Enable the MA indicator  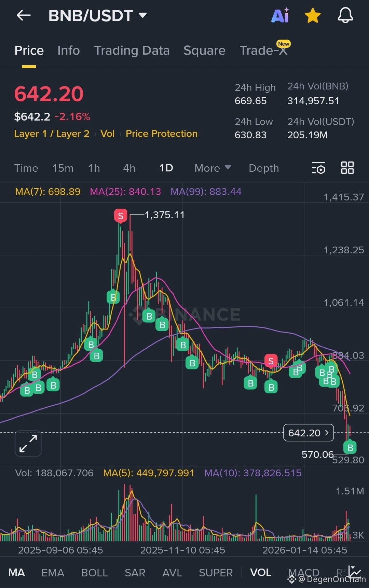16,573
